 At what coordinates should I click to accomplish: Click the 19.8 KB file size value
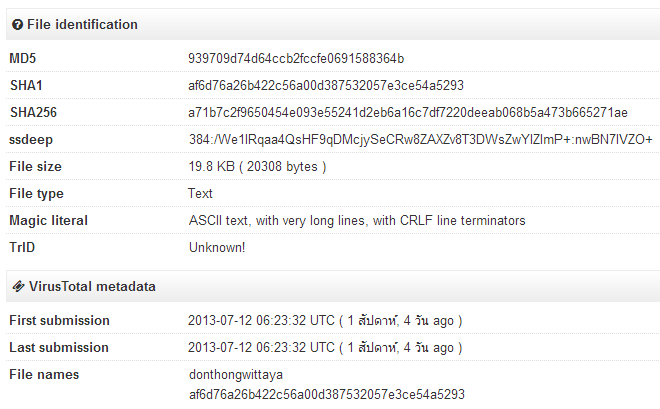(257, 167)
